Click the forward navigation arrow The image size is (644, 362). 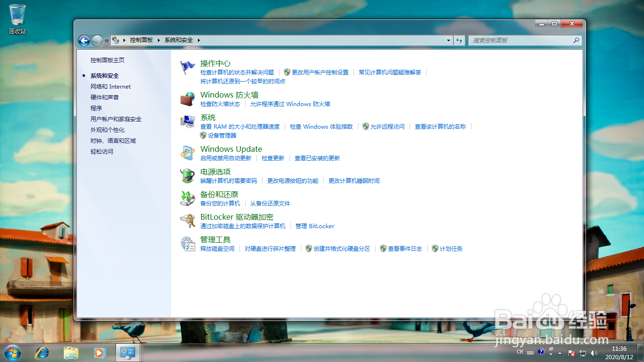[97, 41]
